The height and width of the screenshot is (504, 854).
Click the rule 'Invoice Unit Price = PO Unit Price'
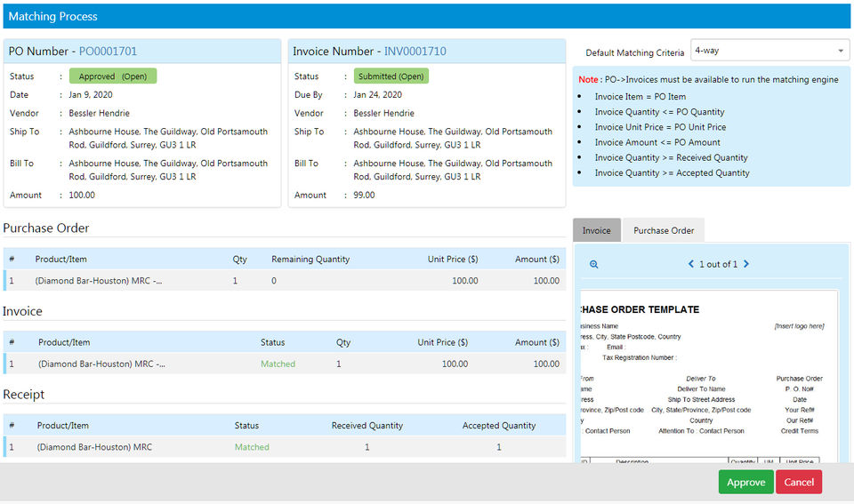[660, 127]
